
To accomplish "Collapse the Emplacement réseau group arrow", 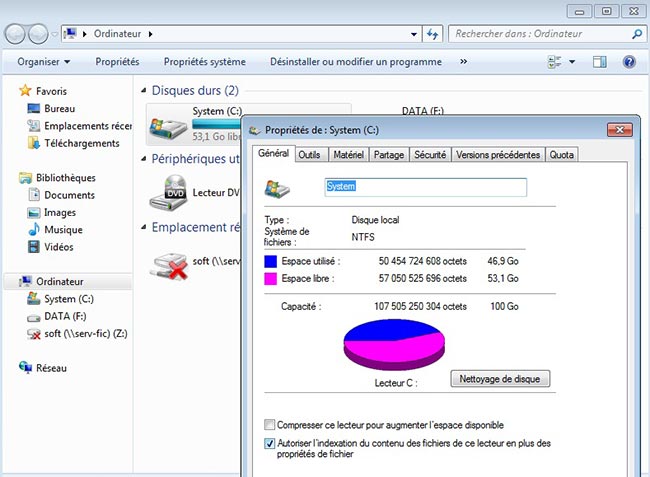I will (x=143, y=227).
